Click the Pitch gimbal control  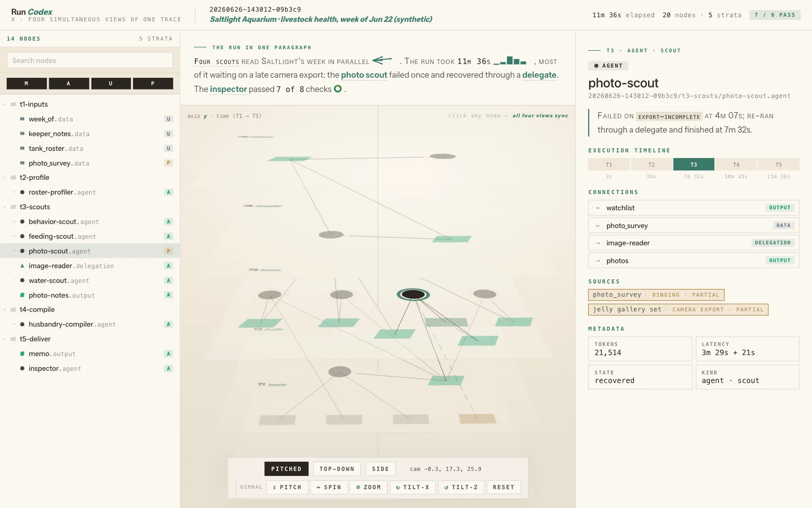pyautogui.click(x=287, y=487)
